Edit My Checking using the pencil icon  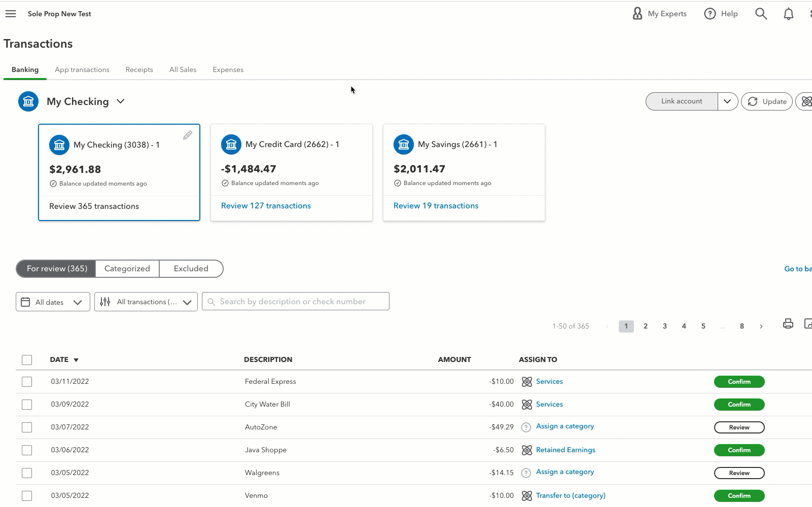tap(187, 135)
